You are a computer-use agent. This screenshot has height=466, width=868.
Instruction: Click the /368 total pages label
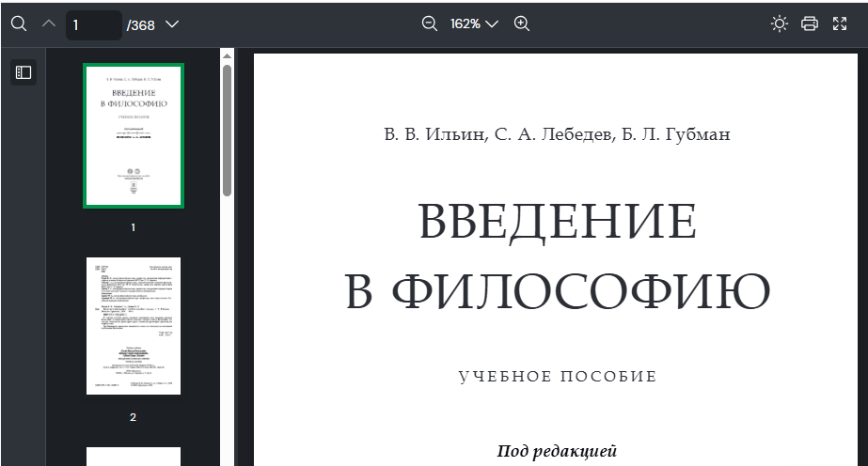pos(141,24)
